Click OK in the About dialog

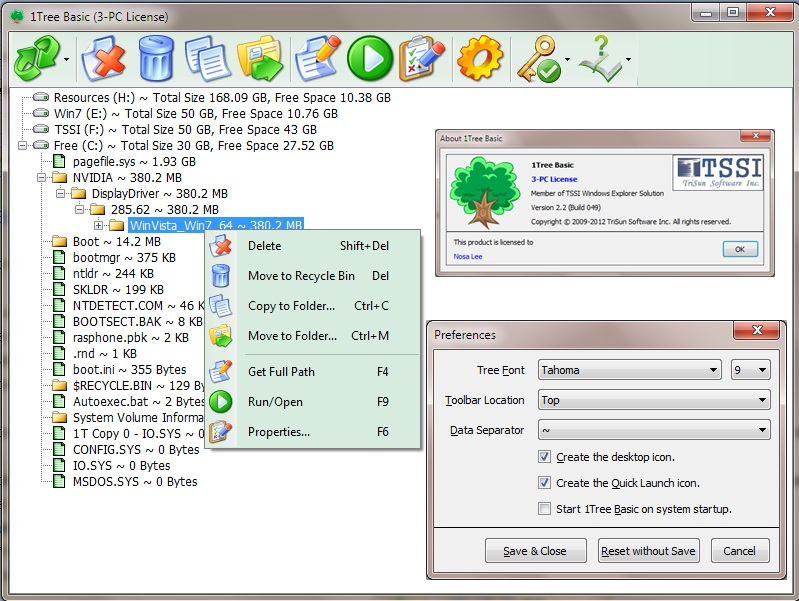tap(740, 249)
